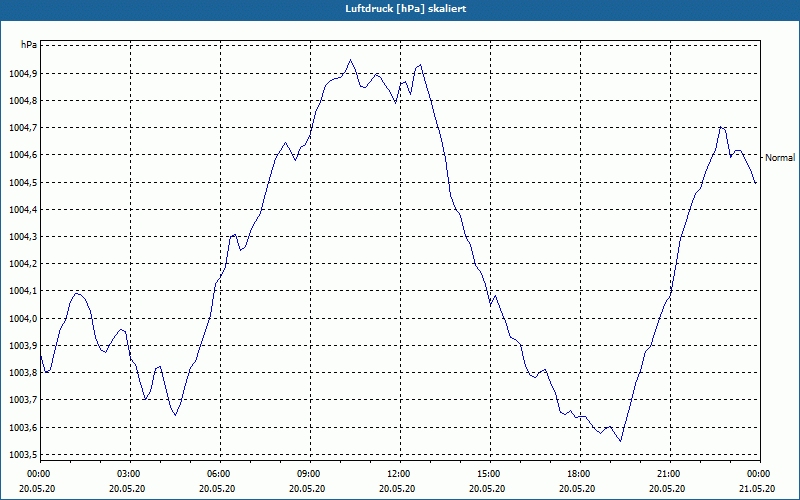Select the 1003,6 y-axis value
800x500 pixels.
tap(23, 427)
